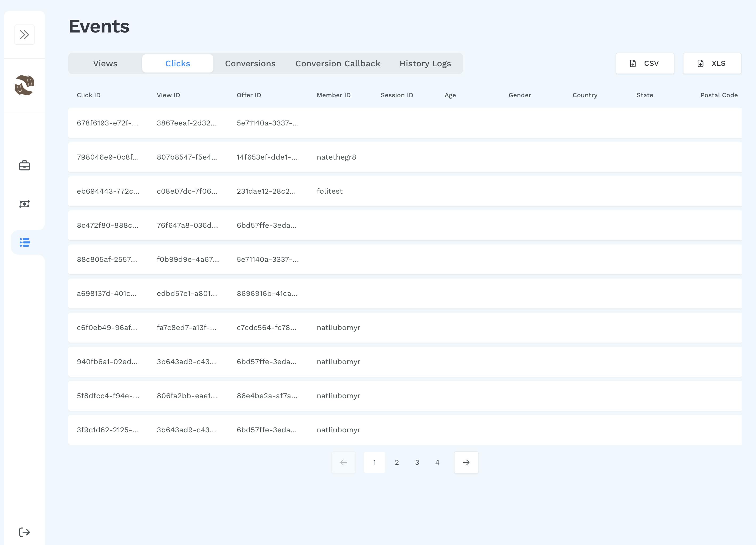Select click ID 88c805af-2557...
The image size is (756, 545).
coord(107,259)
